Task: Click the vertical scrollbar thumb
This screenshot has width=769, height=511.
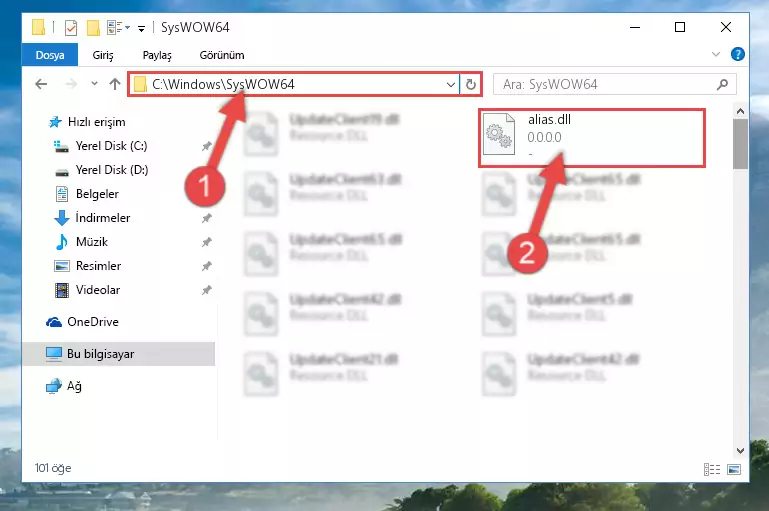Action: pos(740,144)
